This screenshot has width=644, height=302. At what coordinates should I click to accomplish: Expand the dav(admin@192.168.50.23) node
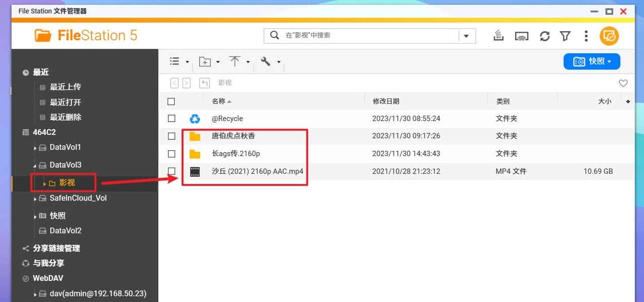[x=35, y=294]
